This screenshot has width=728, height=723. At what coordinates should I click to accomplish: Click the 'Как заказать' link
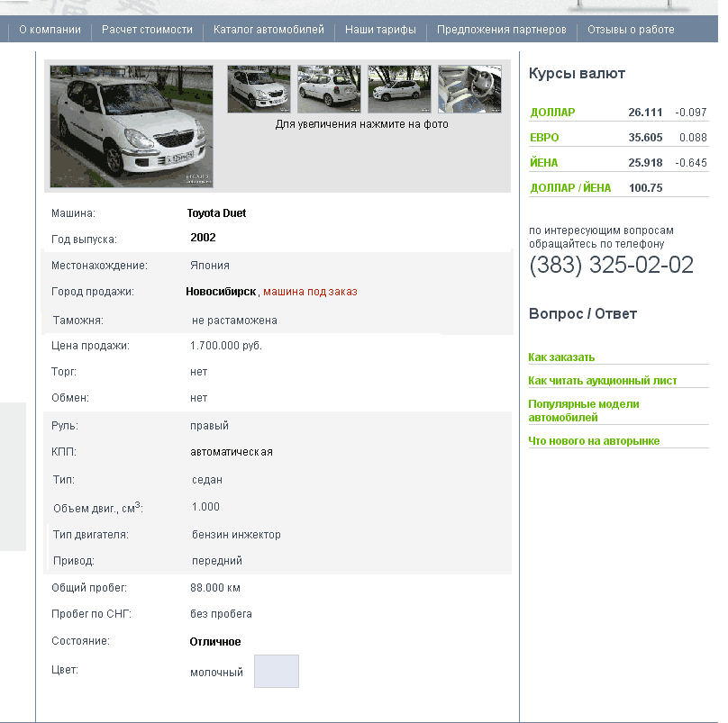(x=561, y=357)
